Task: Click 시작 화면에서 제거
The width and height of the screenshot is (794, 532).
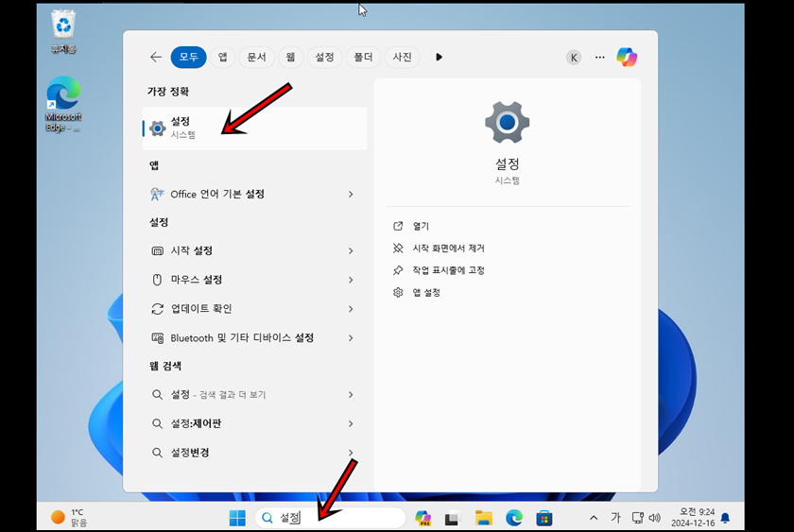Action: (x=448, y=249)
